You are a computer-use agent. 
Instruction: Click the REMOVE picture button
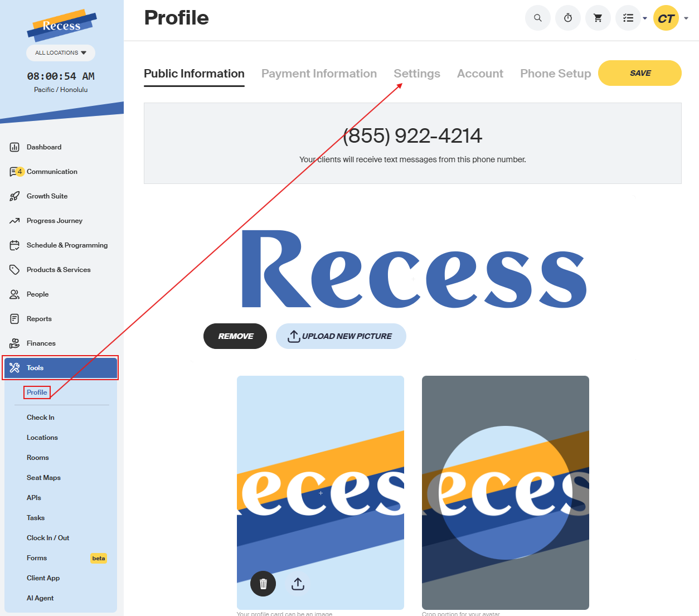coord(235,336)
